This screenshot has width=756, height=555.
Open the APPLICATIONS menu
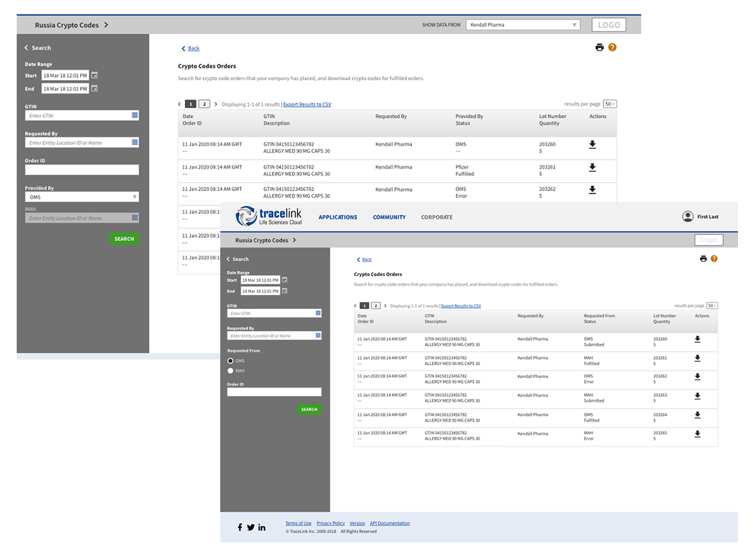pos(338,217)
